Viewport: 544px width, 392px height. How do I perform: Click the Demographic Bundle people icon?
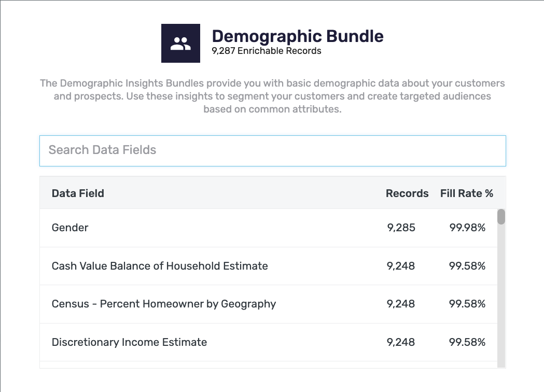[180, 44]
